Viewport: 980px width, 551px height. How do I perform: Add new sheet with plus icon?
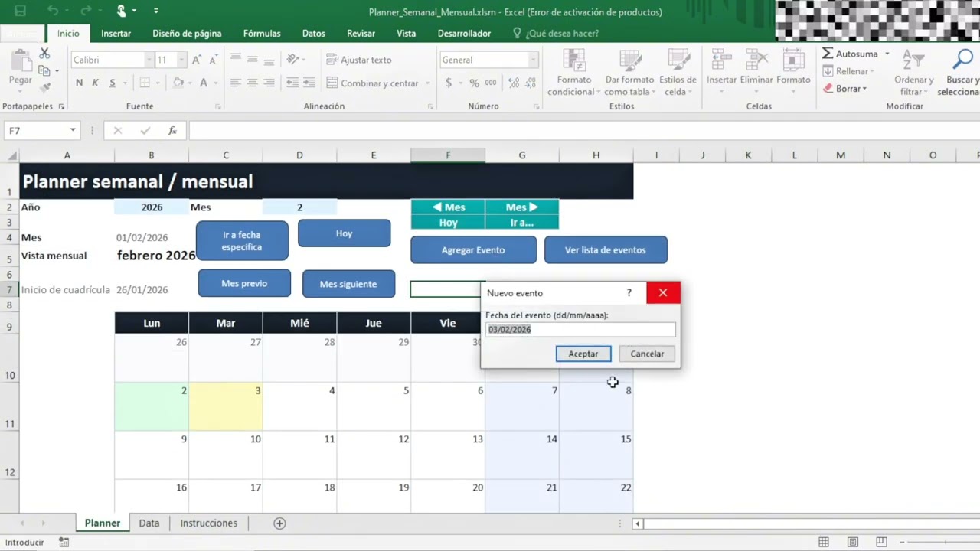tap(279, 523)
